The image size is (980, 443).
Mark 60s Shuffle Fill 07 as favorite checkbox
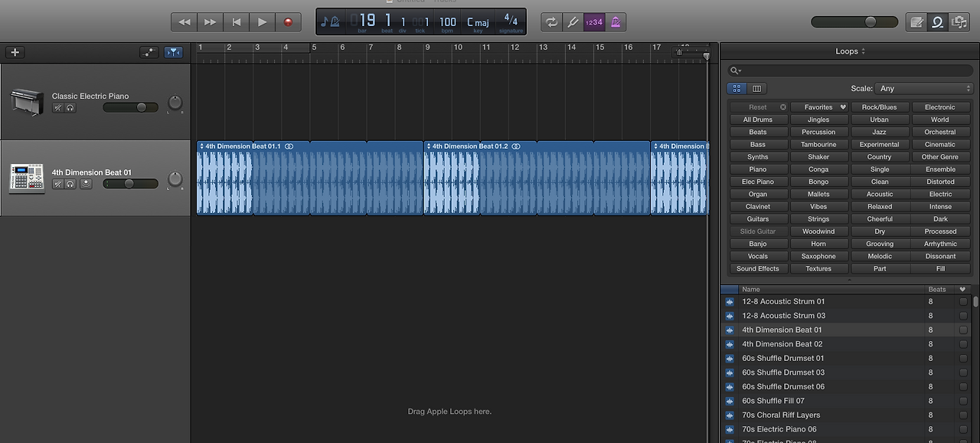963,401
